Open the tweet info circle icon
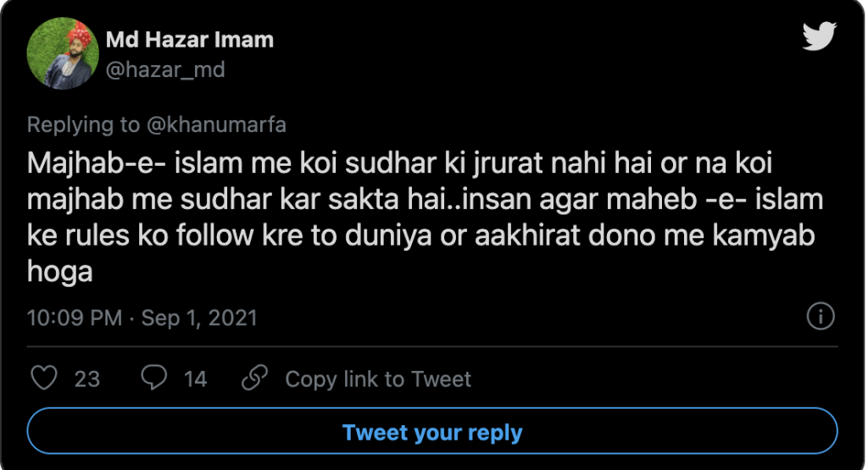 click(820, 317)
